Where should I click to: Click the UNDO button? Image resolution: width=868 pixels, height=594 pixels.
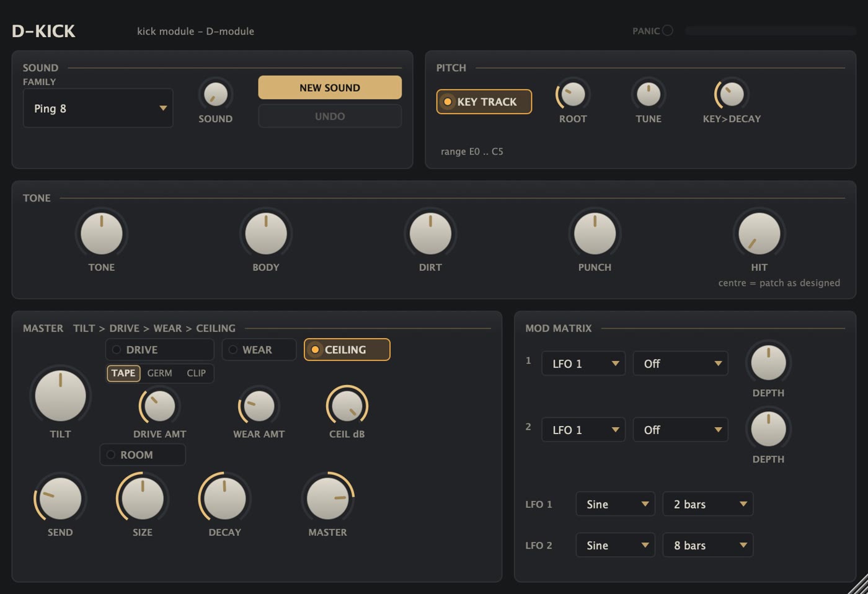click(330, 116)
